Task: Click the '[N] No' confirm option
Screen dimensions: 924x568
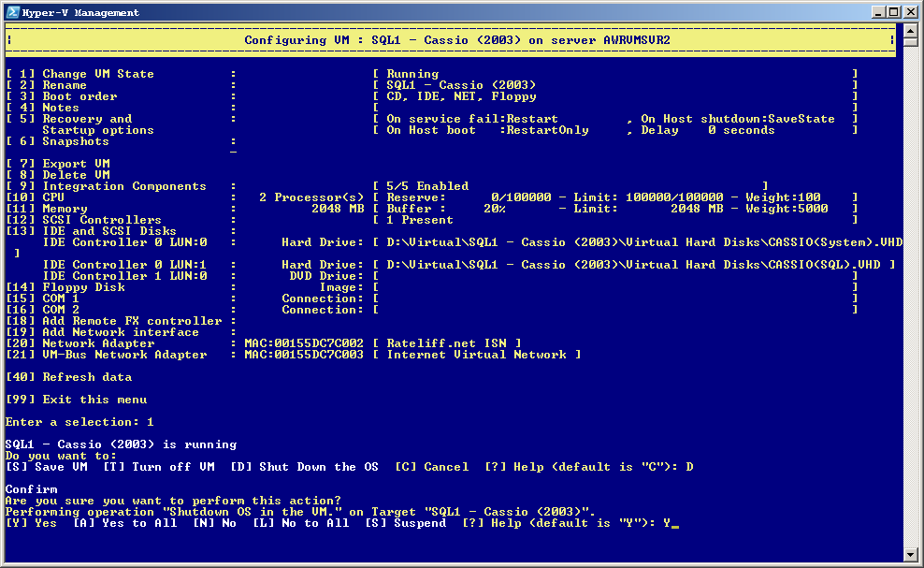Action: click(x=214, y=522)
